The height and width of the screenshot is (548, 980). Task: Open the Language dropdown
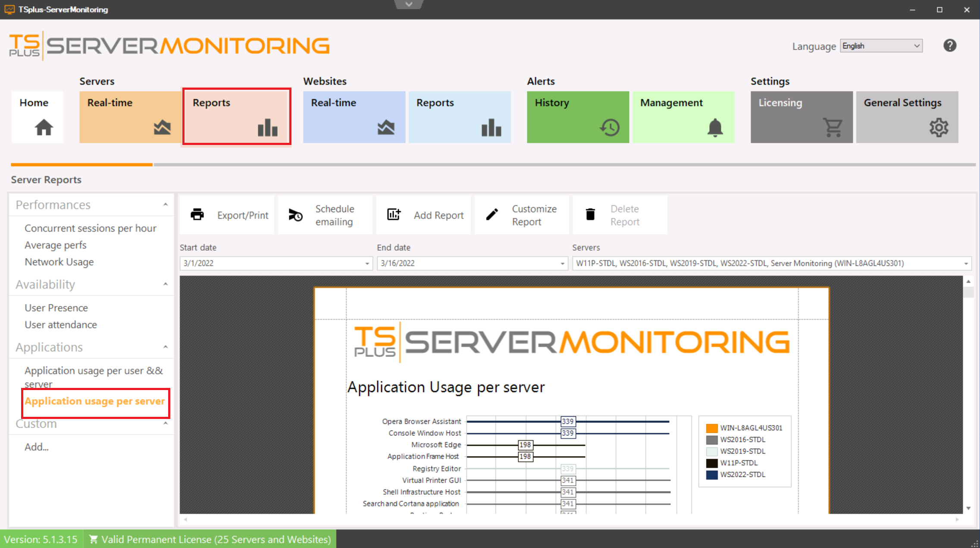point(916,46)
